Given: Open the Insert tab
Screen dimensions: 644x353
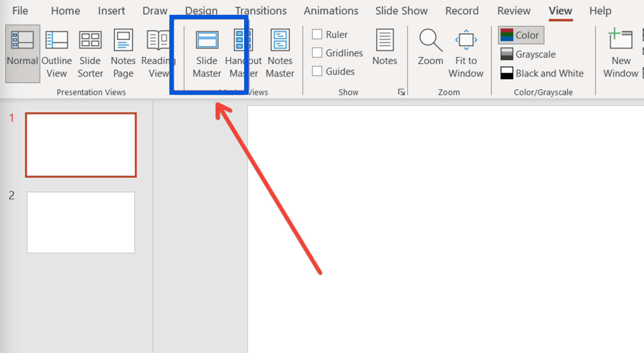Looking at the screenshot, I should [x=112, y=11].
